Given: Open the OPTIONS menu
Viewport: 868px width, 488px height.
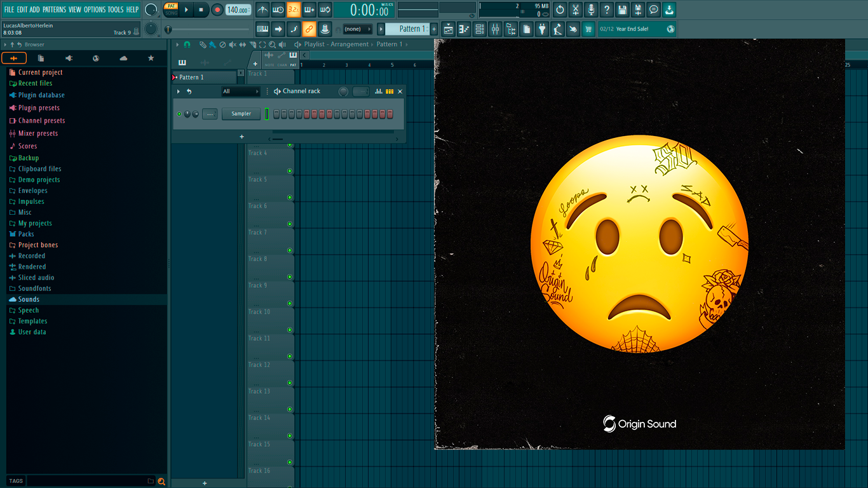Looking at the screenshot, I should tap(95, 10).
